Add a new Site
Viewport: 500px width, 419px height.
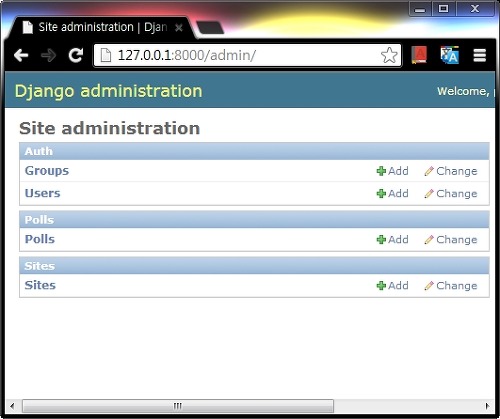coord(392,286)
